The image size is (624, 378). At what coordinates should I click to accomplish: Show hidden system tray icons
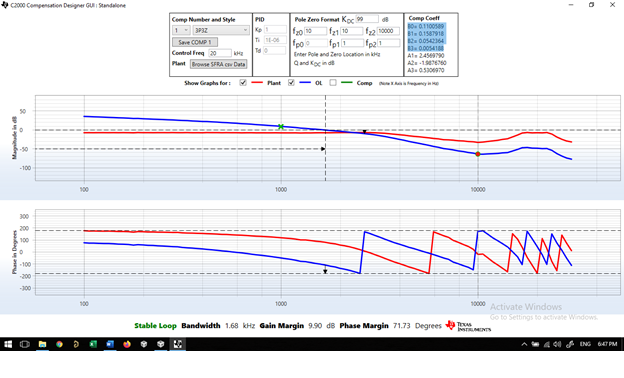pos(524,344)
